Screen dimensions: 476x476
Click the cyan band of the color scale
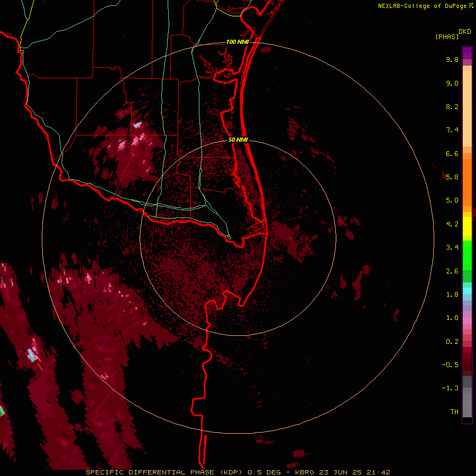467,290
